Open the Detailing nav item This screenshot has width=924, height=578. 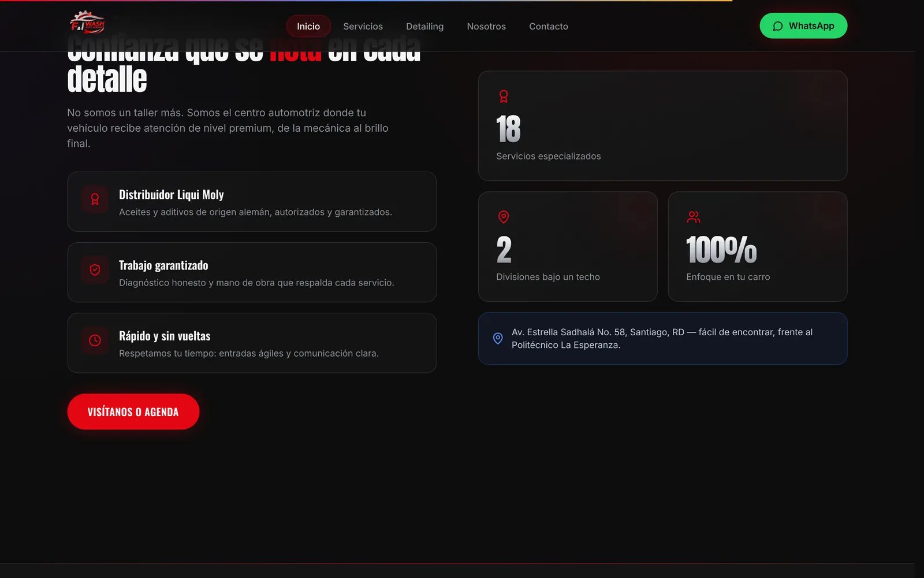click(x=424, y=26)
